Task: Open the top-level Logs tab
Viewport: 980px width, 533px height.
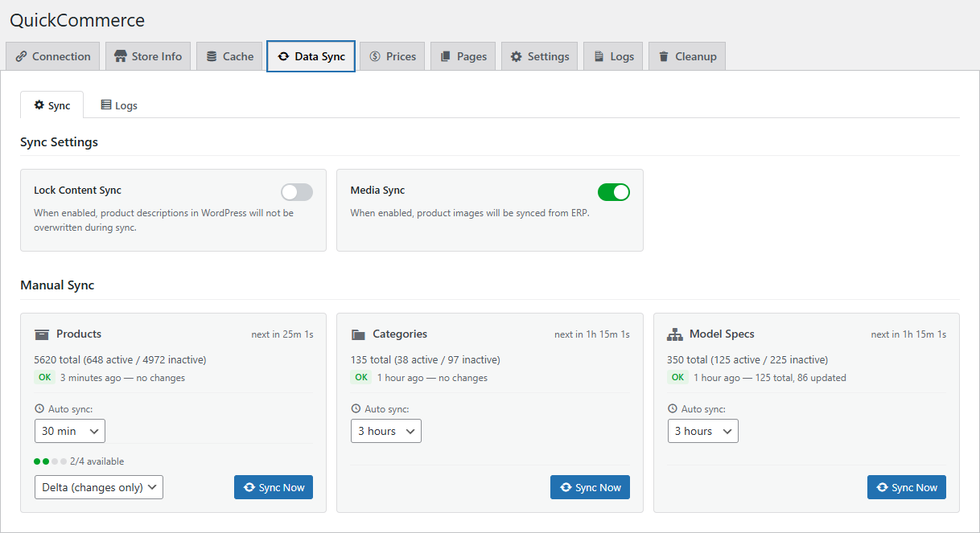Action: [x=613, y=56]
